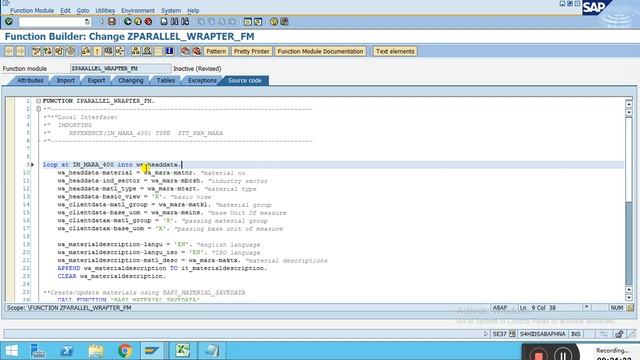Open the Help menu
Screen dimensions: 640x360
pos(193,11)
